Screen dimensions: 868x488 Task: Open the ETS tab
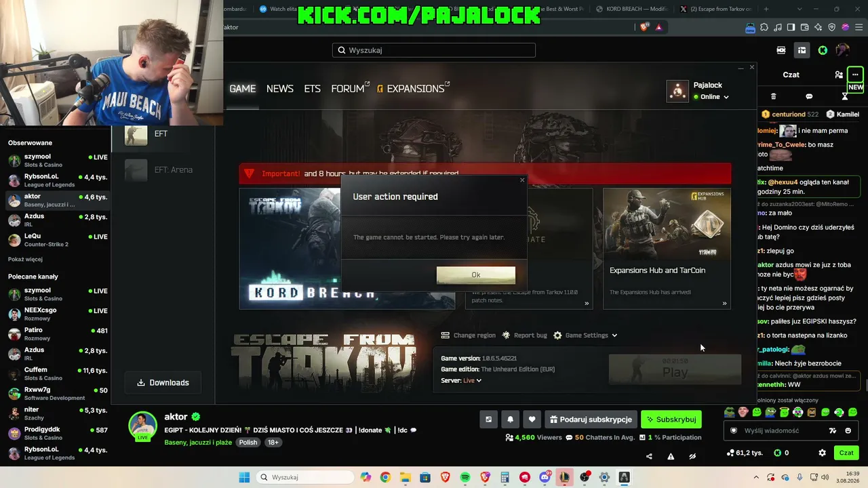312,89
